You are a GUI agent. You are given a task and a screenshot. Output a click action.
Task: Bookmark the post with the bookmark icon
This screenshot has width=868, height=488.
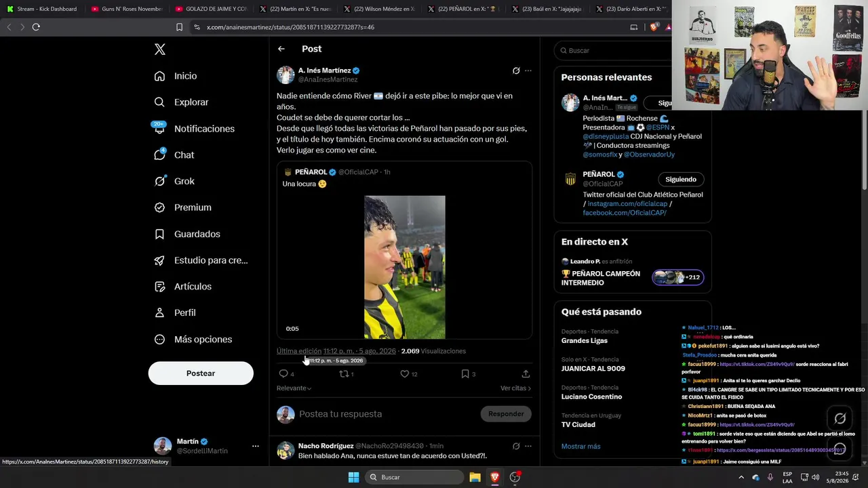pyautogui.click(x=465, y=373)
